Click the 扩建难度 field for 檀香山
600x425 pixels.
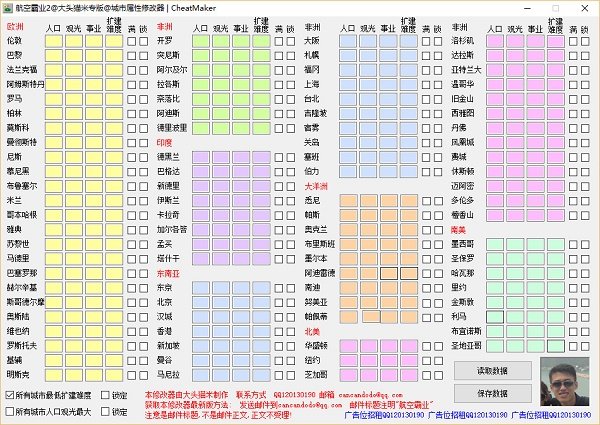tap(556, 215)
